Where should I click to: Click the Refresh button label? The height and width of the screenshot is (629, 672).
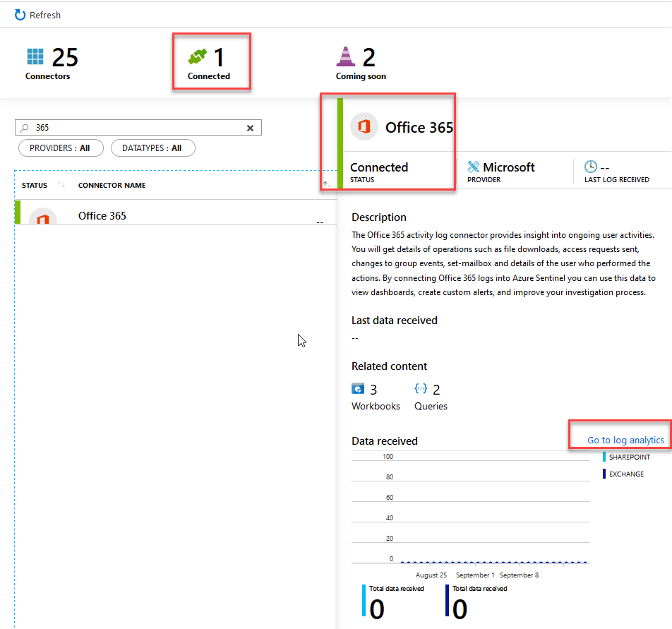pyautogui.click(x=45, y=15)
